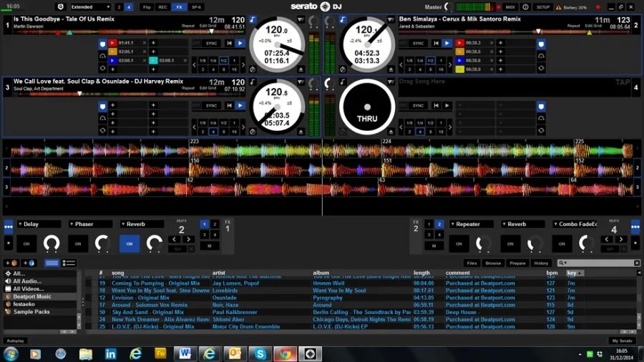Switch to the Browse panel
Image resolution: width=644 pixels, height=362 pixels.
[493, 263]
